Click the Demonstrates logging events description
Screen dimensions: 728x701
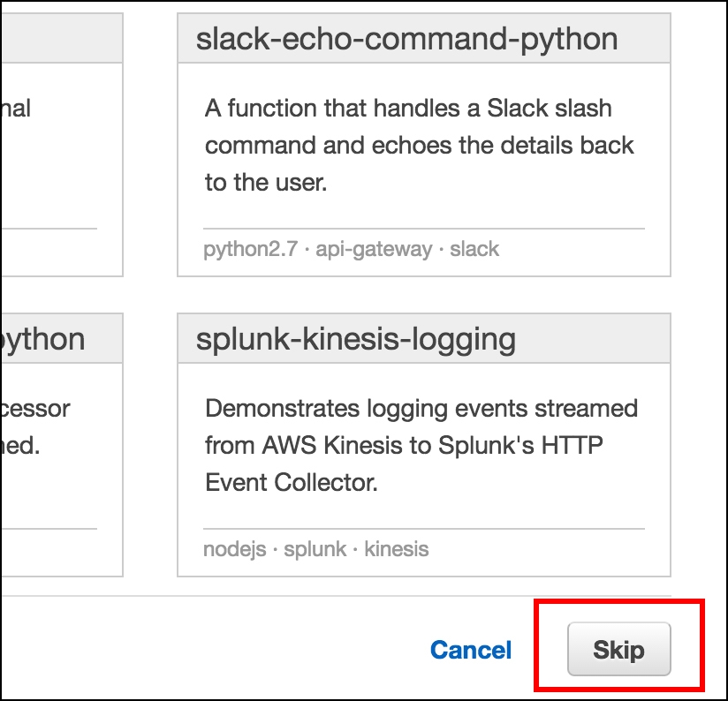click(x=421, y=409)
